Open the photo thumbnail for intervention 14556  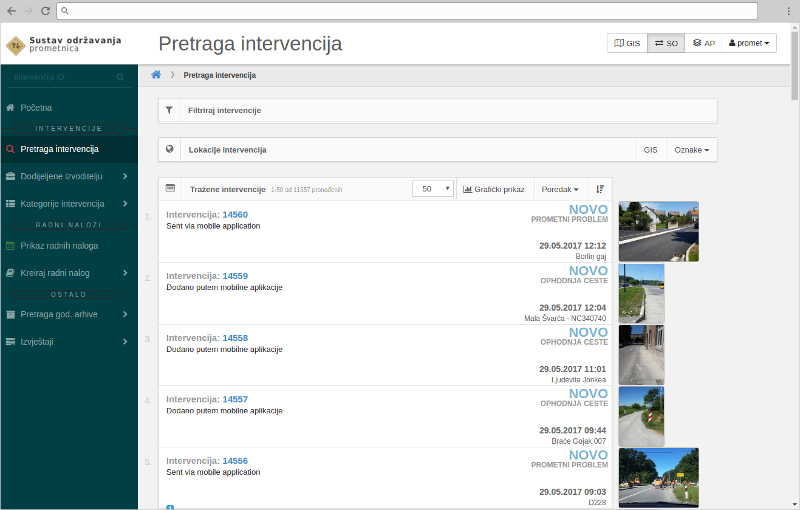[658, 478]
